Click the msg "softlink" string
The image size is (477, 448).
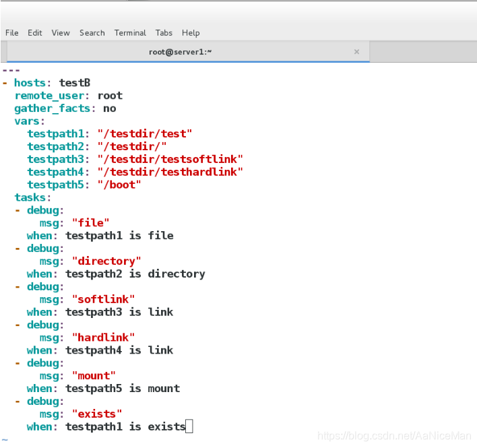pos(103,300)
